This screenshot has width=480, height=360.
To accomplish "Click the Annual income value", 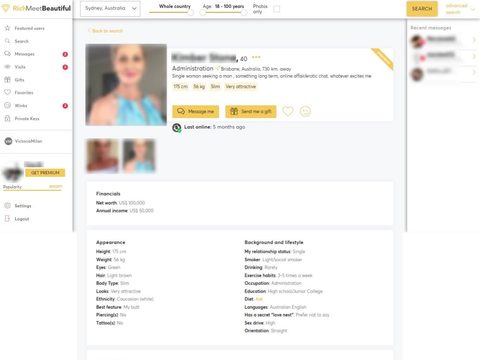I will [141, 211].
